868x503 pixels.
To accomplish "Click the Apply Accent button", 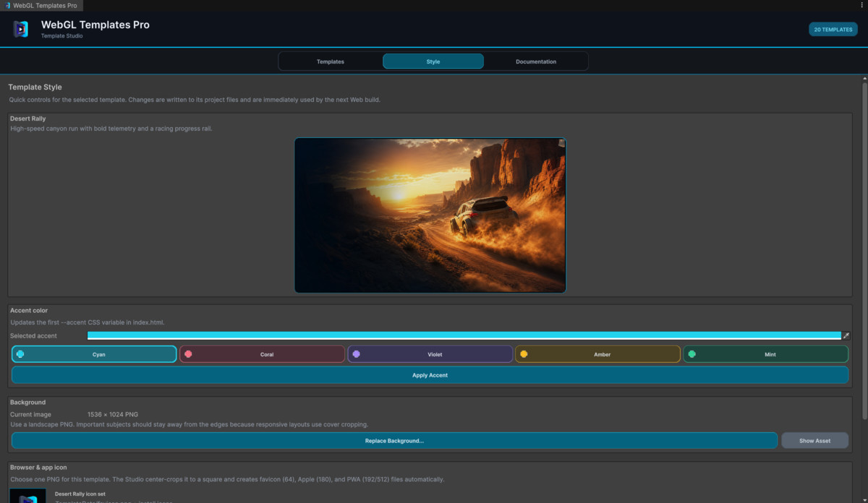I will [430, 375].
